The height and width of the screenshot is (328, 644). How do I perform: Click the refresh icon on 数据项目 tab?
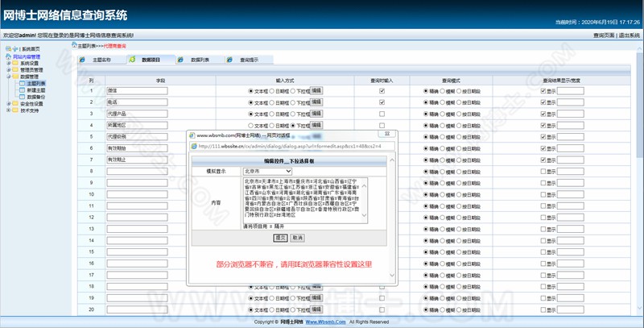(132, 60)
